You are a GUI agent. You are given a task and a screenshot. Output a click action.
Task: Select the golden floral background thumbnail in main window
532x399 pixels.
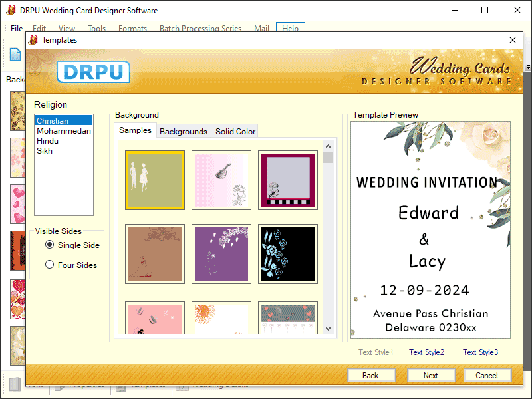point(18,111)
